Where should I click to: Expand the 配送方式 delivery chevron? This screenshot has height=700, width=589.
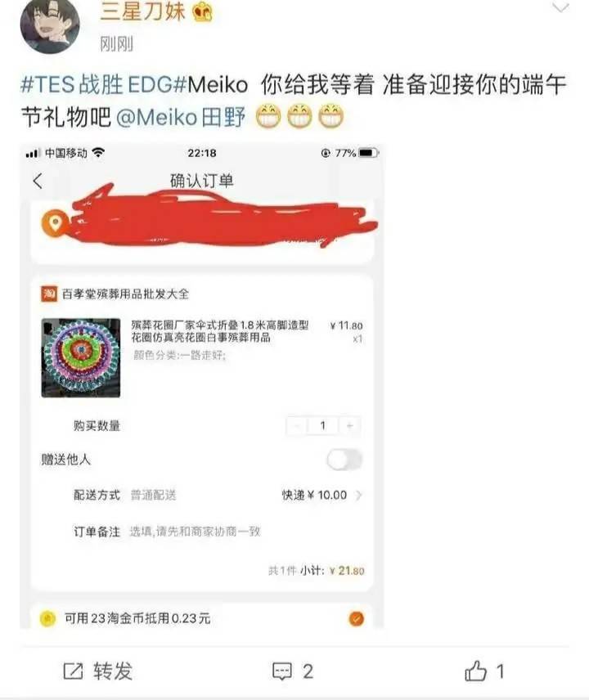358,495
